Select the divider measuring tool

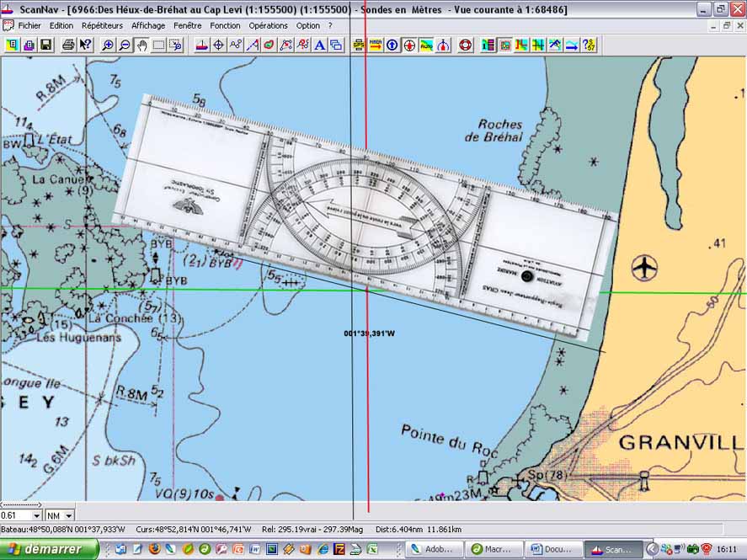point(253,45)
